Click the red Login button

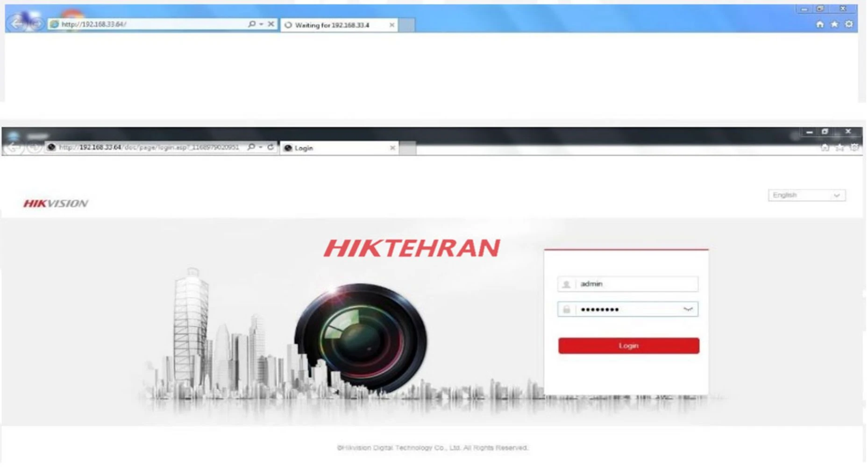coord(629,346)
